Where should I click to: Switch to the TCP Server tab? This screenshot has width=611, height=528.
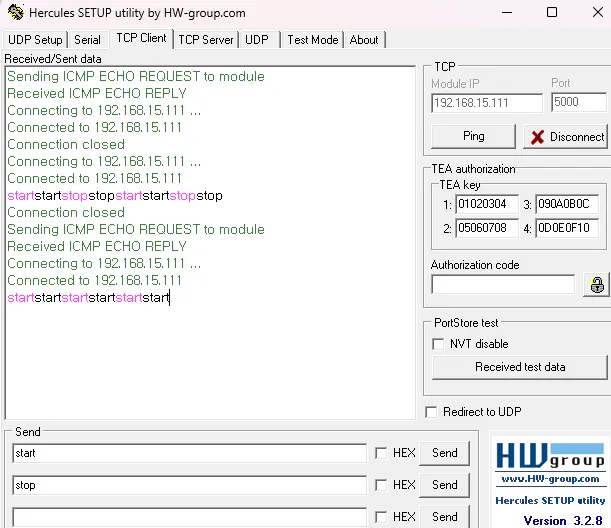point(206,40)
